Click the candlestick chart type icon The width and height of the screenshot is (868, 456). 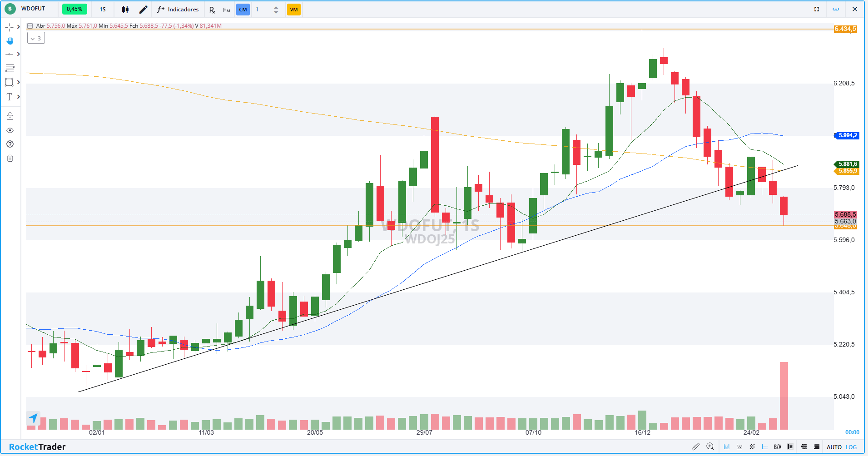click(x=125, y=10)
